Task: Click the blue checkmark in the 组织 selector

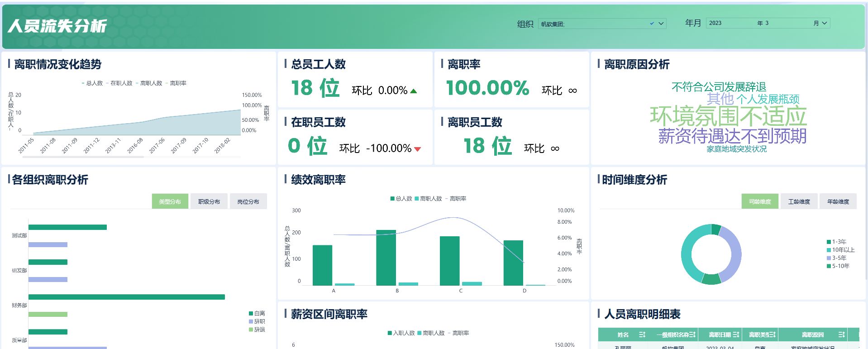Action: click(x=652, y=24)
